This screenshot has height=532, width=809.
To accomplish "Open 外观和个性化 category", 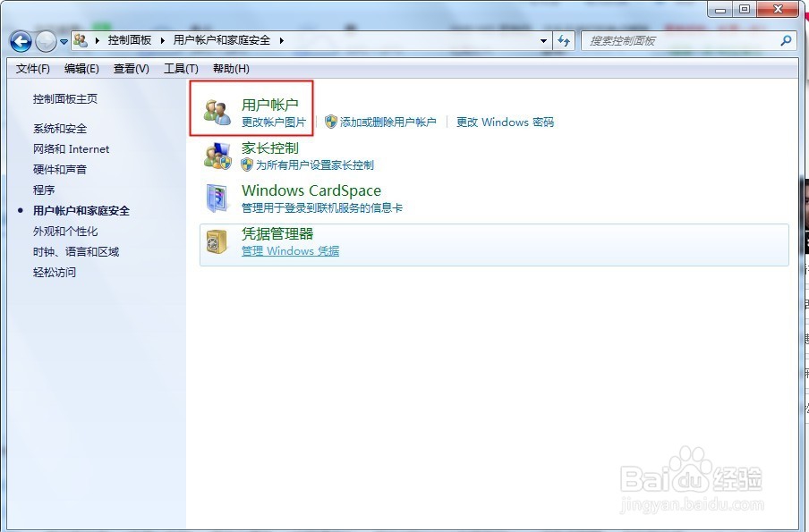I will click(65, 231).
